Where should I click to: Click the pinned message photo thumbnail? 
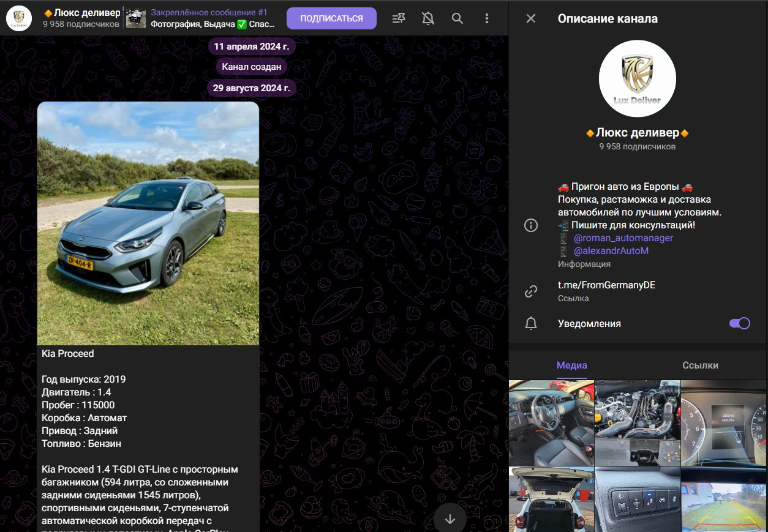coord(135,18)
